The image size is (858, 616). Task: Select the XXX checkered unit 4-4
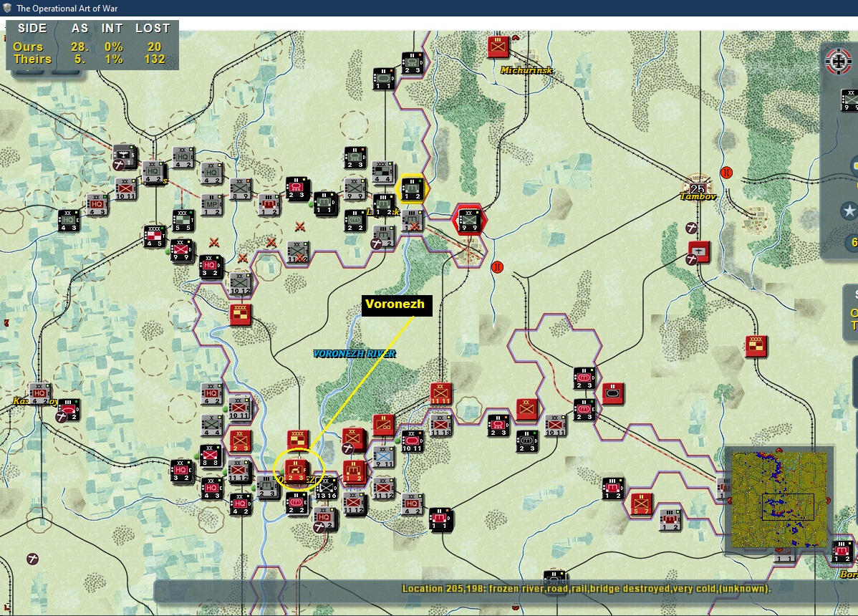point(383,172)
